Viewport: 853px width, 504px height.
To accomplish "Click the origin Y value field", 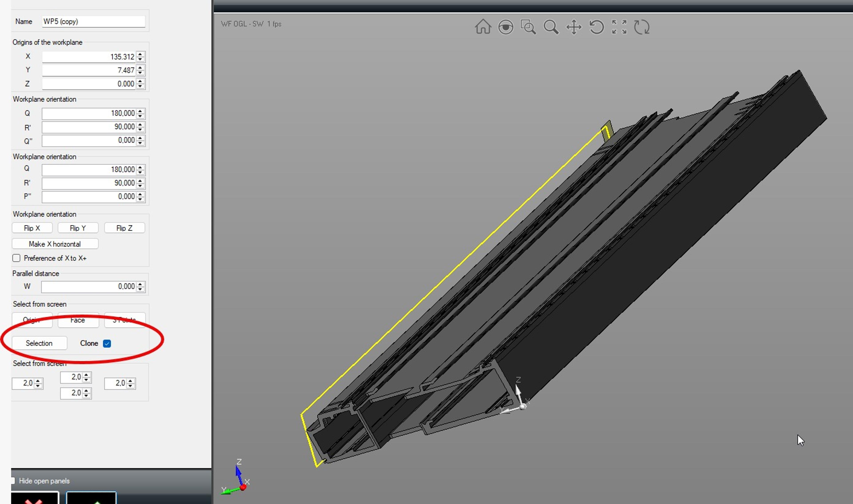I will 89,70.
